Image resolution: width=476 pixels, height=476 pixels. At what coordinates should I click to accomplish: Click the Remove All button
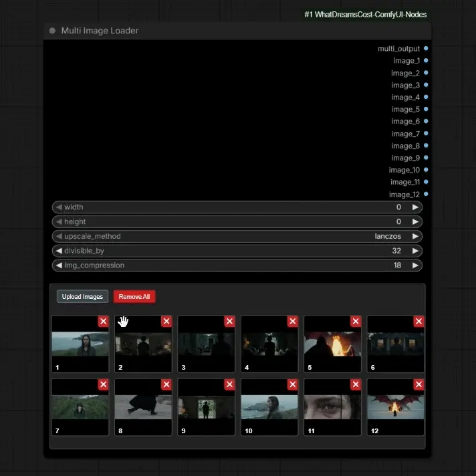tap(134, 297)
